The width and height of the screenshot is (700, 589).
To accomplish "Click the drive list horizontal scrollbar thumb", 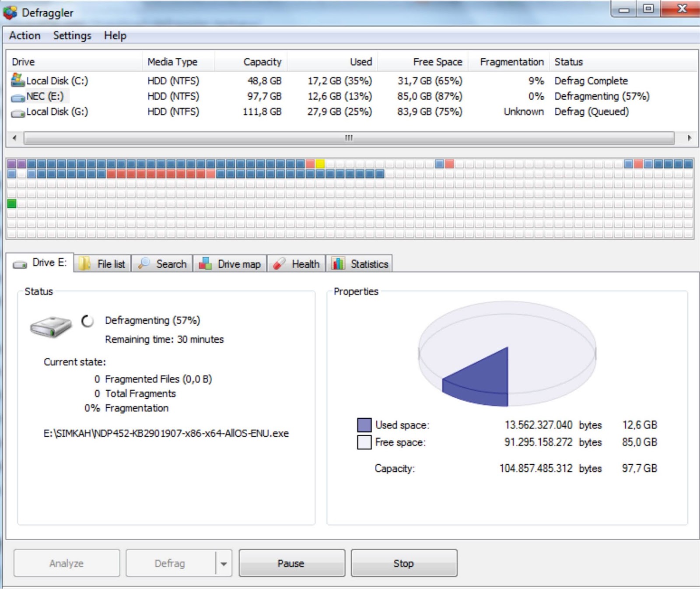I will 349,138.
